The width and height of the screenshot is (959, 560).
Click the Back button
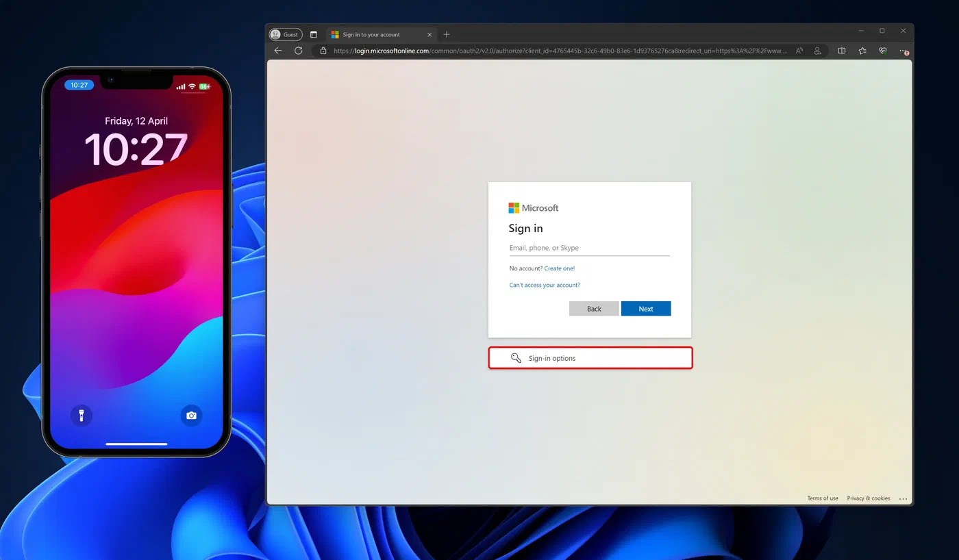594,309
